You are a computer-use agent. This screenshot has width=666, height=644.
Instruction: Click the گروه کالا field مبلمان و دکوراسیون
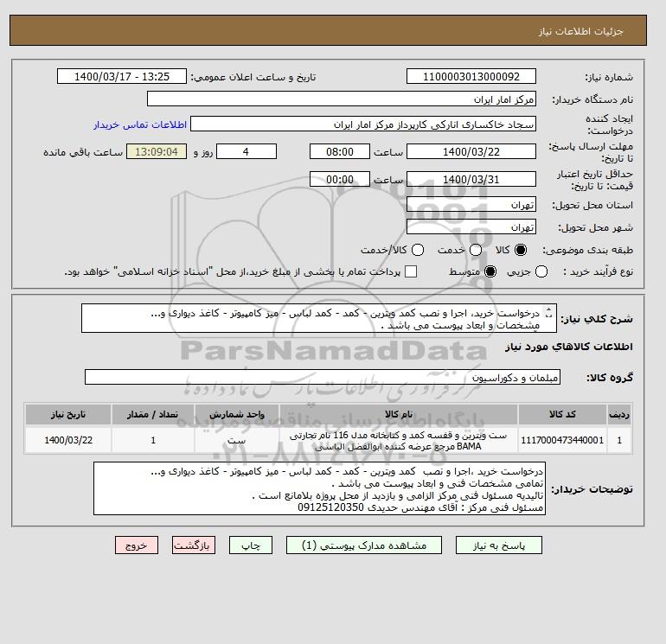click(323, 377)
